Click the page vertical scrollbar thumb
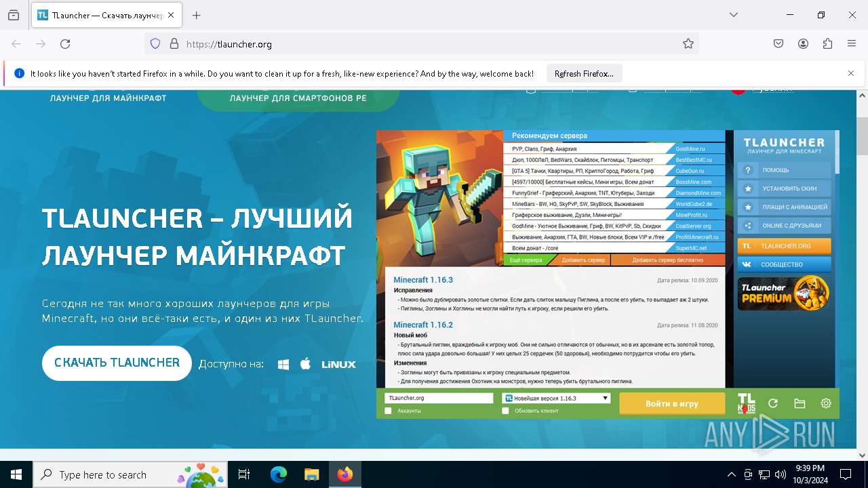Viewport: 868px width, 488px height. coord(862,136)
